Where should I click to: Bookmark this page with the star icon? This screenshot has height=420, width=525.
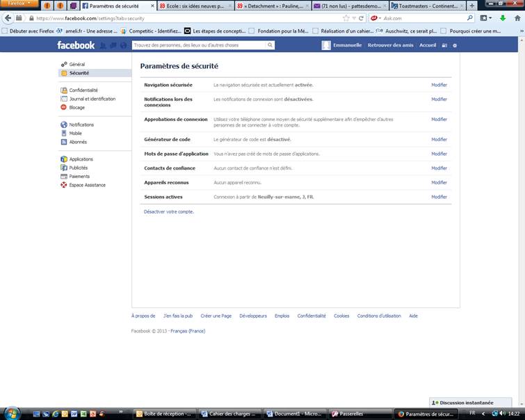coord(346,18)
